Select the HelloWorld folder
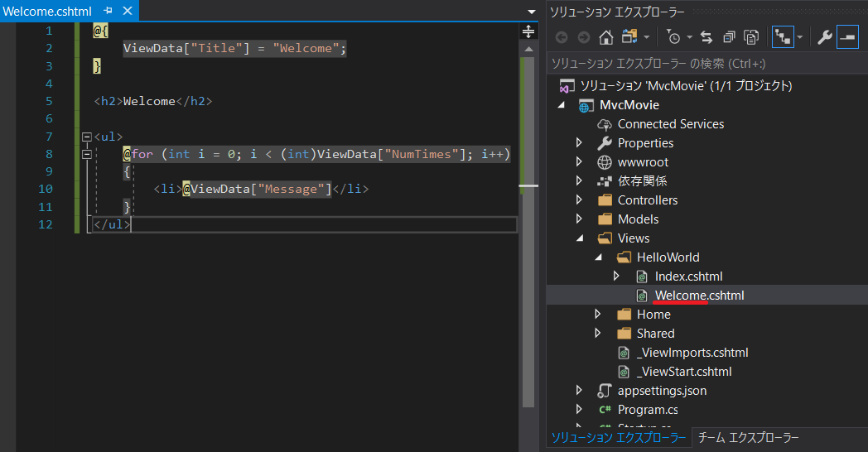 tap(668, 257)
